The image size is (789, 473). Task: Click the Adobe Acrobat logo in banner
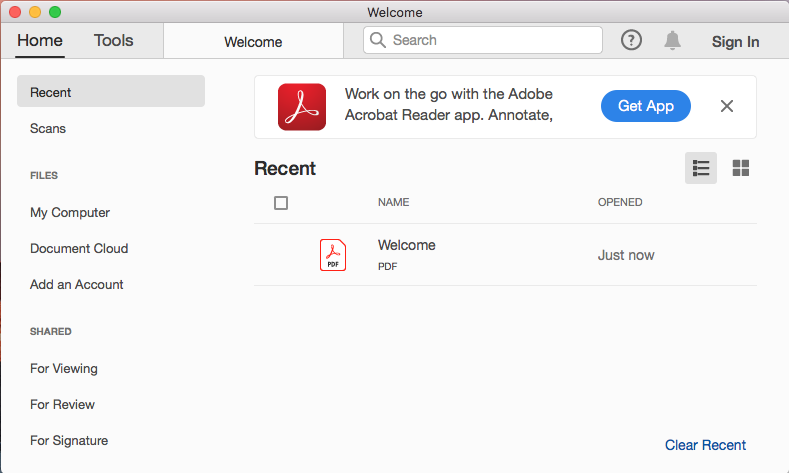[x=301, y=107]
